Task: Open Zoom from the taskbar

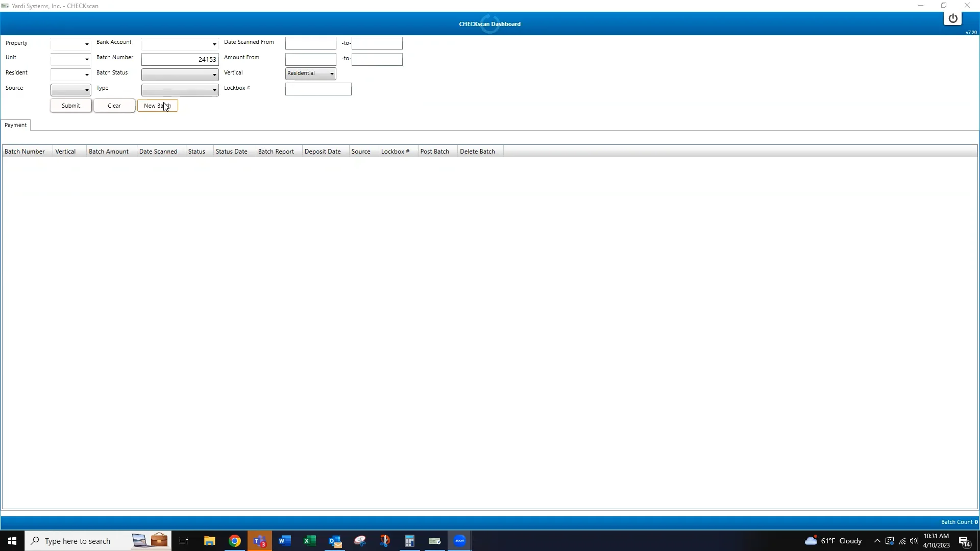Action: click(x=459, y=541)
